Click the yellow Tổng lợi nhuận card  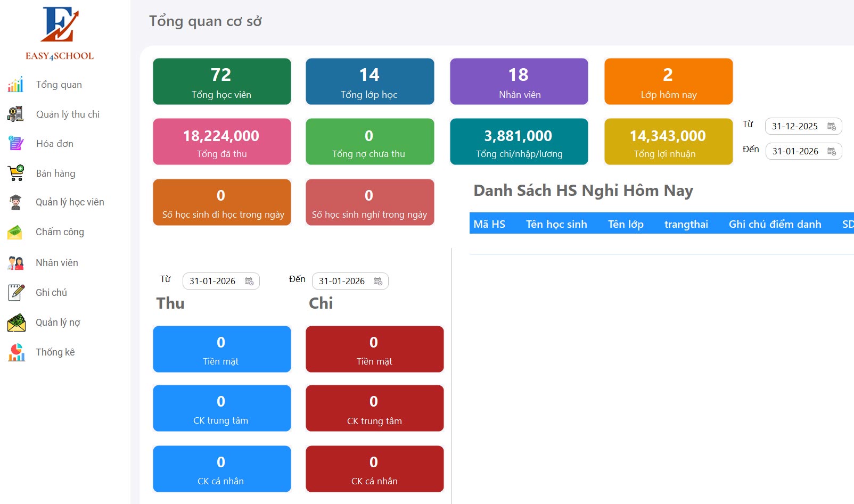tap(668, 142)
